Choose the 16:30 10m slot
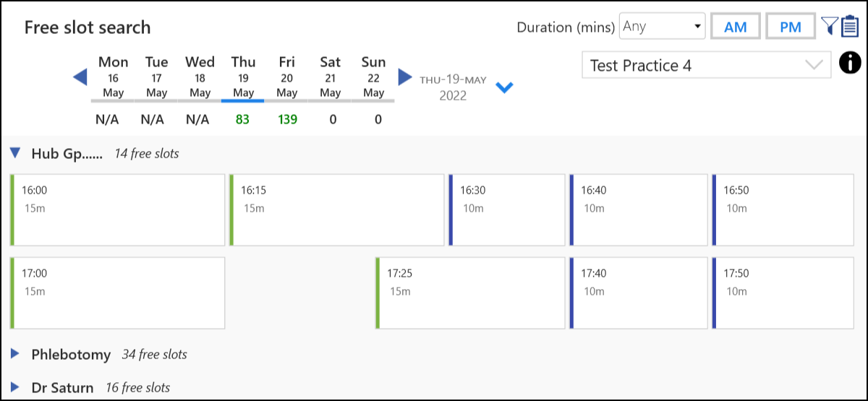 pos(506,210)
